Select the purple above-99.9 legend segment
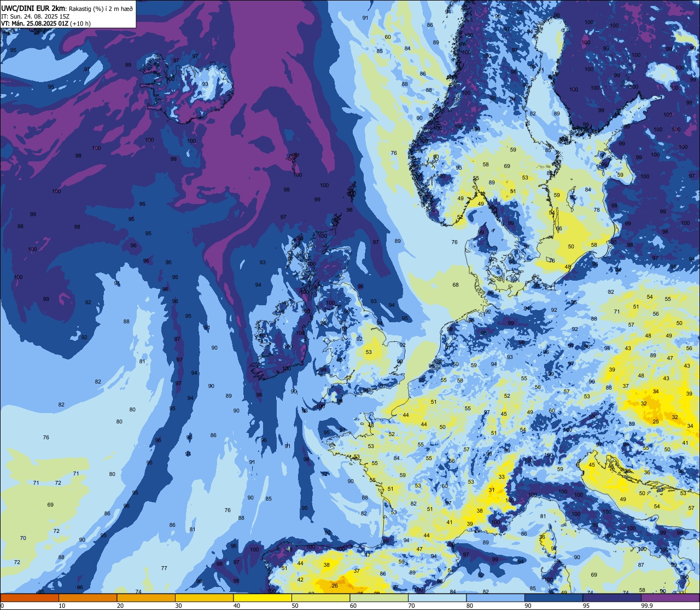 click(x=670, y=597)
